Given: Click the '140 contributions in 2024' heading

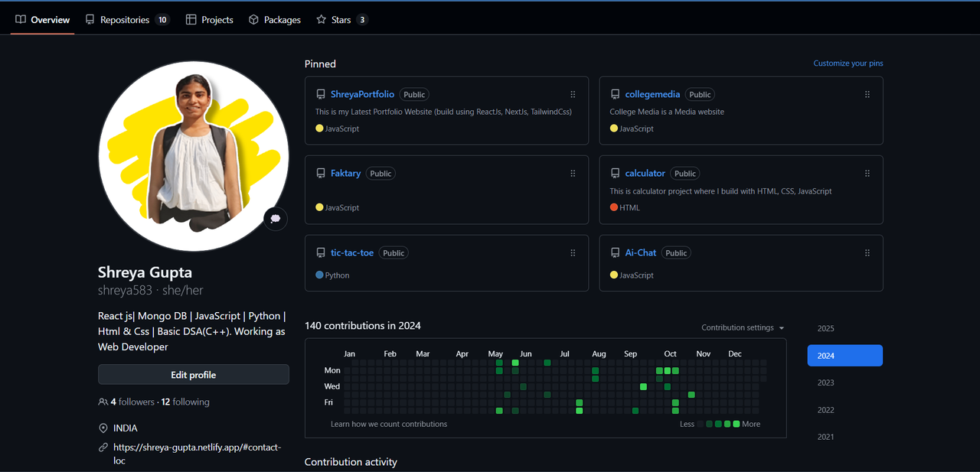Looking at the screenshot, I should pyautogui.click(x=363, y=326).
